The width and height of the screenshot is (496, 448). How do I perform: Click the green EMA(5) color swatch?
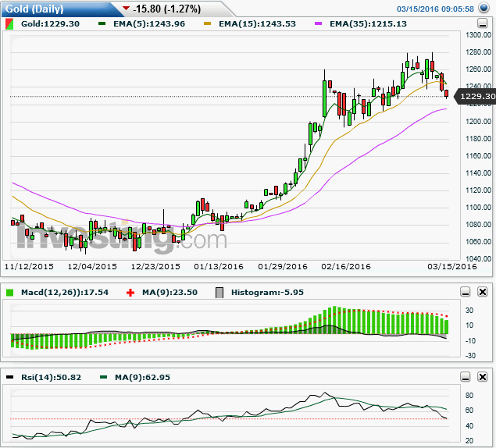pos(102,23)
